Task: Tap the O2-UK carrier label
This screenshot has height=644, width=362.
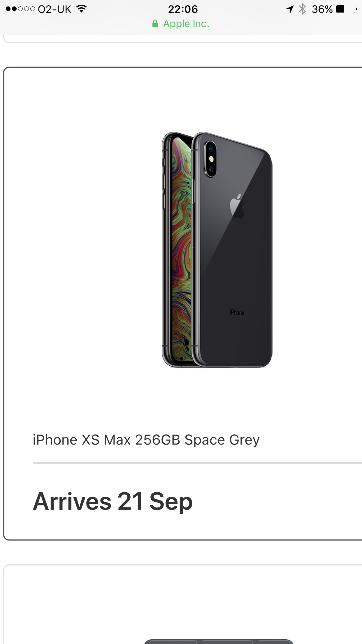Action: click(x=55, y=9)
